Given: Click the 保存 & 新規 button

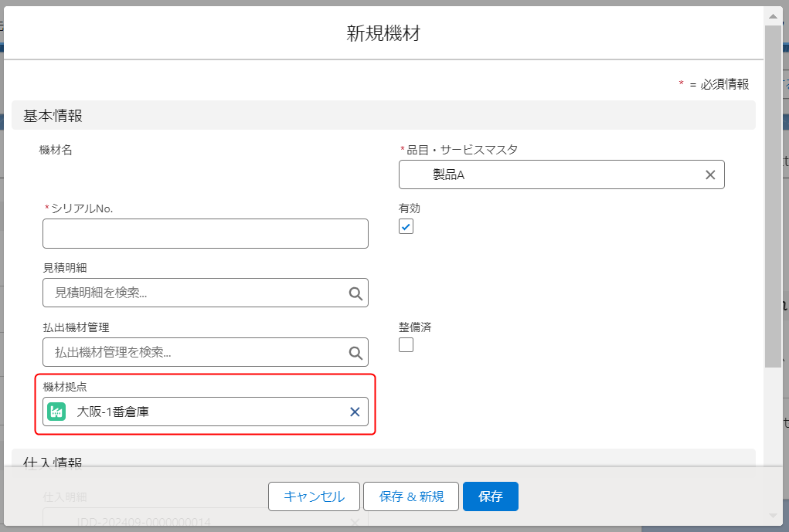Looking at the screenshot, I should click(411, 496).
